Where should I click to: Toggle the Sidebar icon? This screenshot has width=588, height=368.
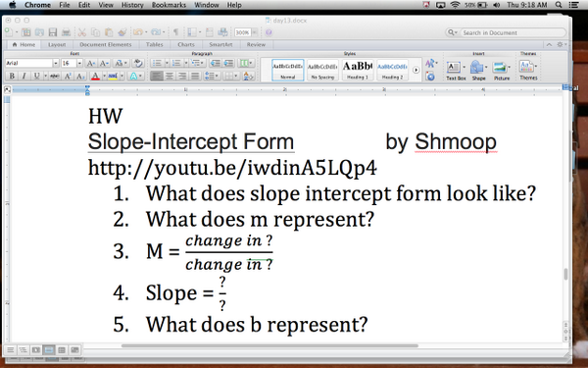192,32
